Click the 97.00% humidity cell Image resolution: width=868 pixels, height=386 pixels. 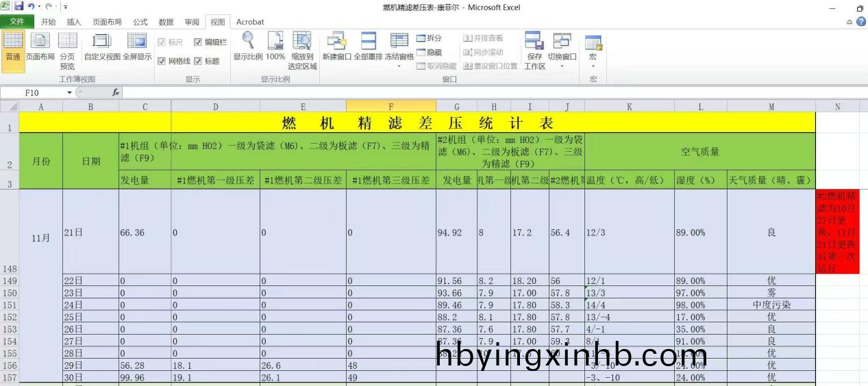[700, 293]
